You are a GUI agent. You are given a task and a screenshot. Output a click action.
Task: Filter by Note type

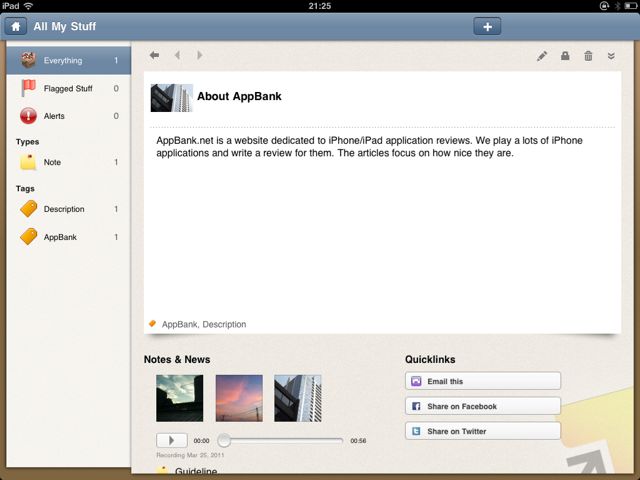pyautogui.click(x=69, y=162)
